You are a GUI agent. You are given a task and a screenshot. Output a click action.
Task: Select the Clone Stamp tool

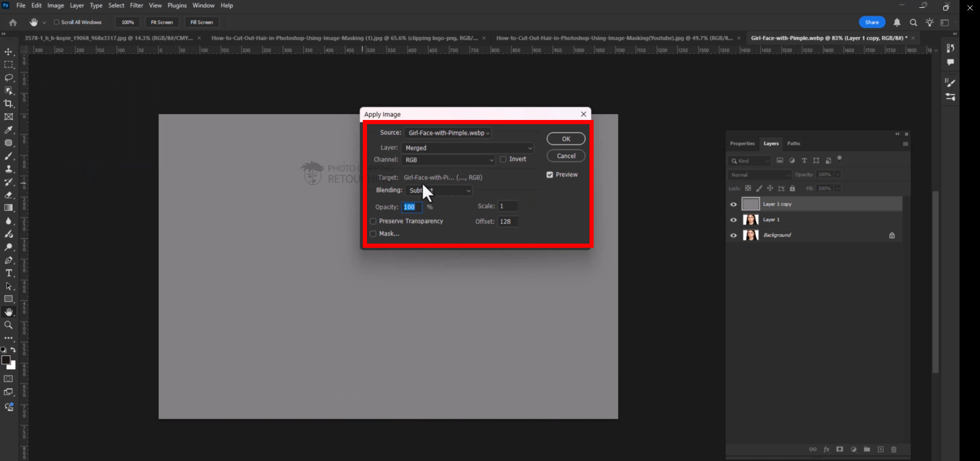pos(8,169)
